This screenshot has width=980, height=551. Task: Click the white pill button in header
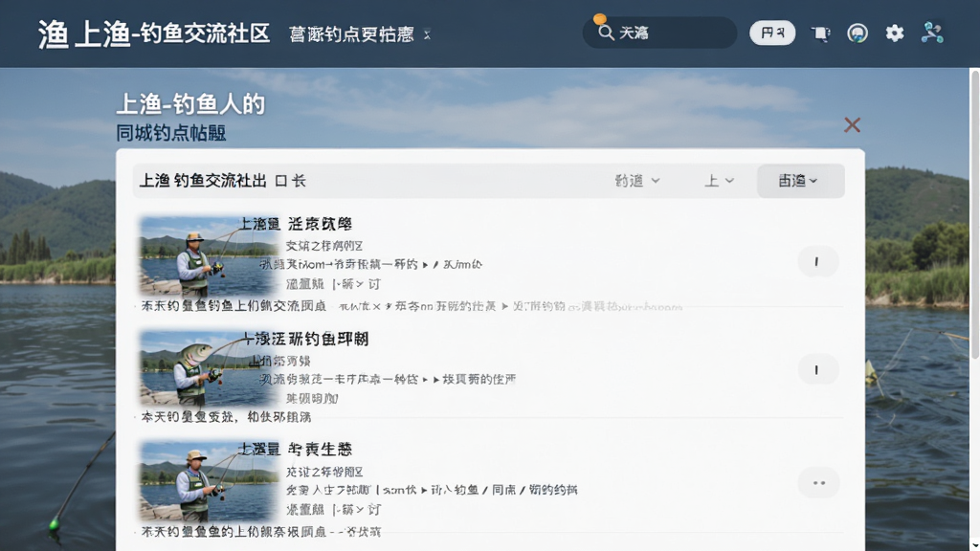point(772,33)
